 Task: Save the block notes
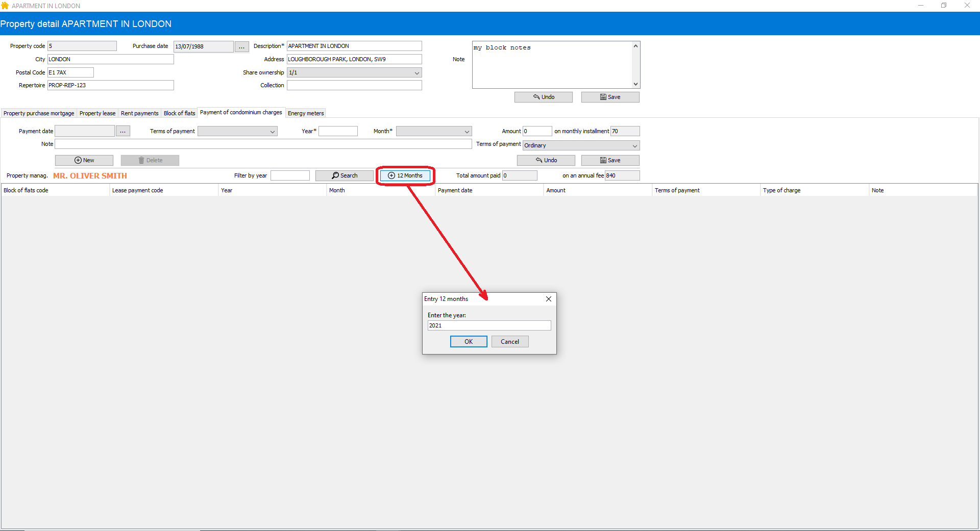(610, 97)
